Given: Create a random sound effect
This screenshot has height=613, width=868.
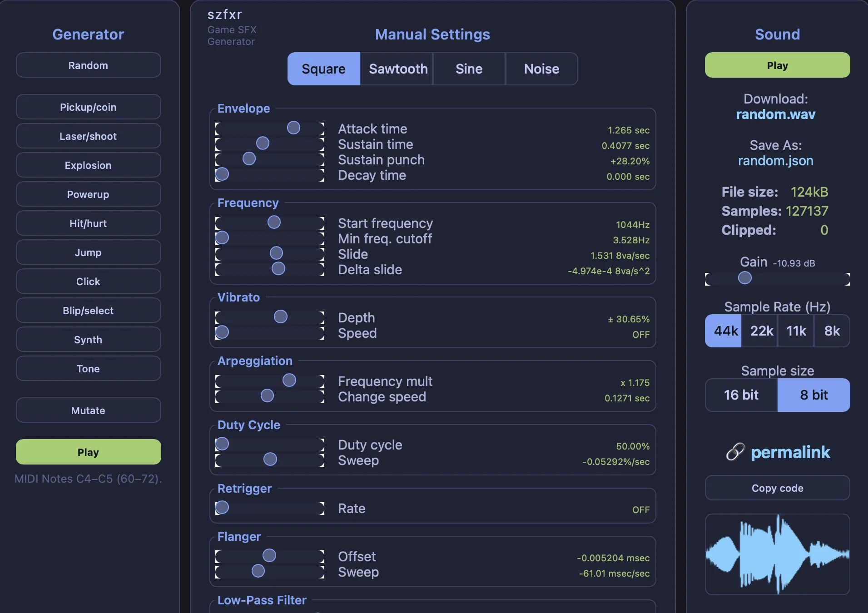Looking at the screenshot, I should point(88,65).
